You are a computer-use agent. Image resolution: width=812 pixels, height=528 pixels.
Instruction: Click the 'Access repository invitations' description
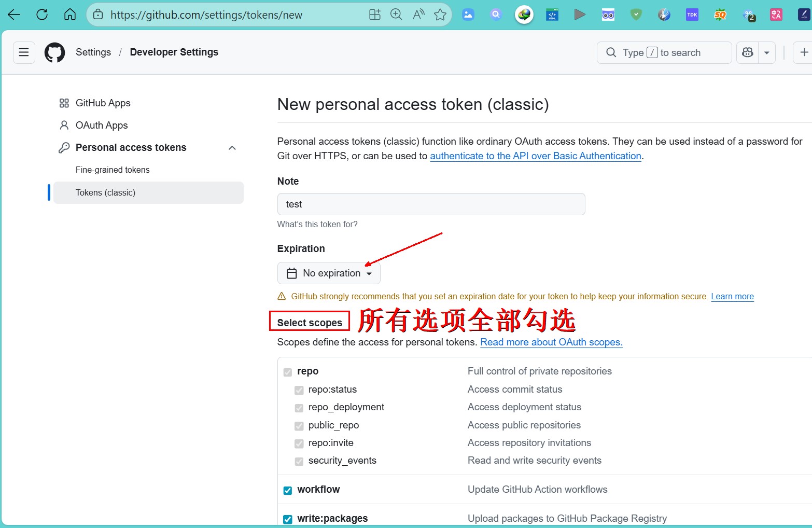(x=529, y=442)
